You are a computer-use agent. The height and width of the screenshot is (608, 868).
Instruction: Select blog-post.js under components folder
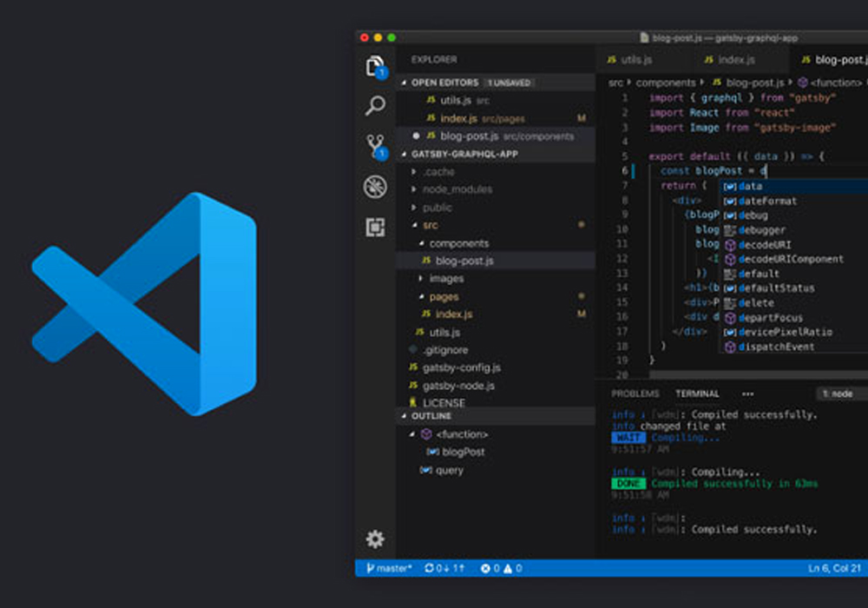pyautogui.click(x=496, y=261)
